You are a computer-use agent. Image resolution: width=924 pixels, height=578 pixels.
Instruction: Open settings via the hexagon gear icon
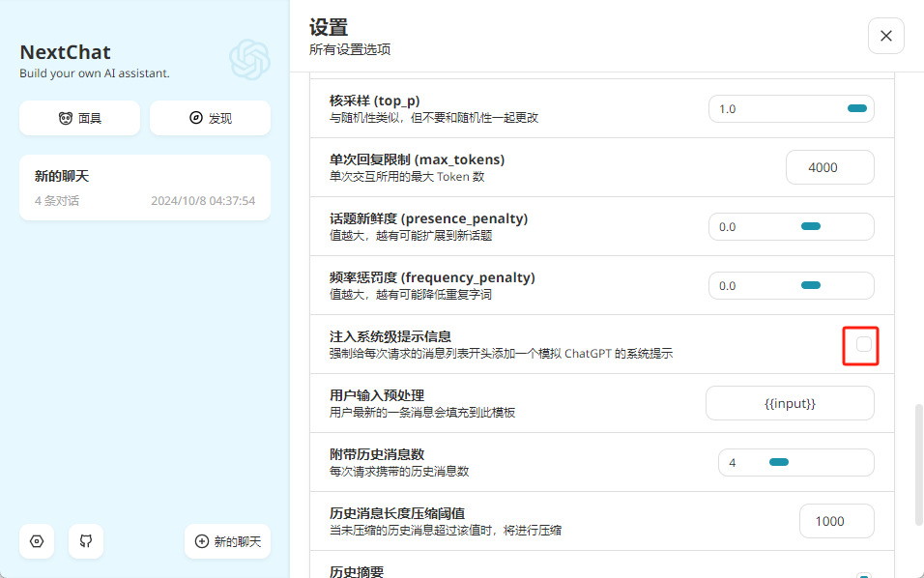tap(37, 541)
